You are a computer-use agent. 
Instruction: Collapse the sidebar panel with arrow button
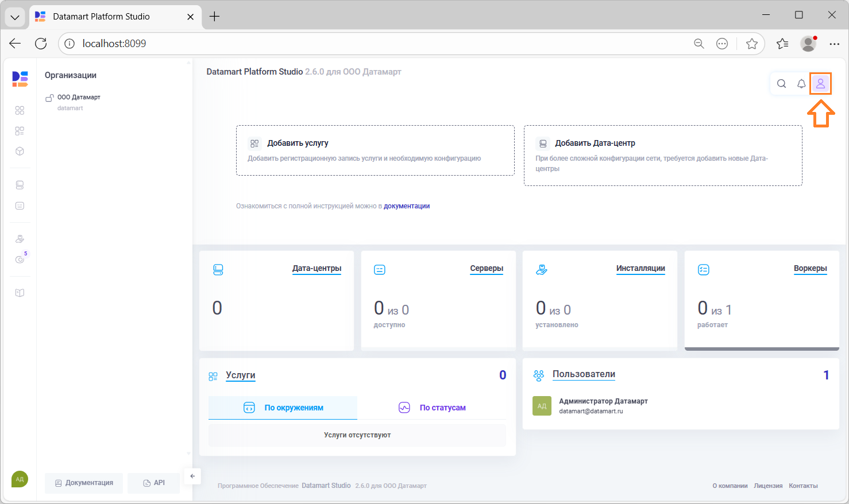[x=192, y=476]
